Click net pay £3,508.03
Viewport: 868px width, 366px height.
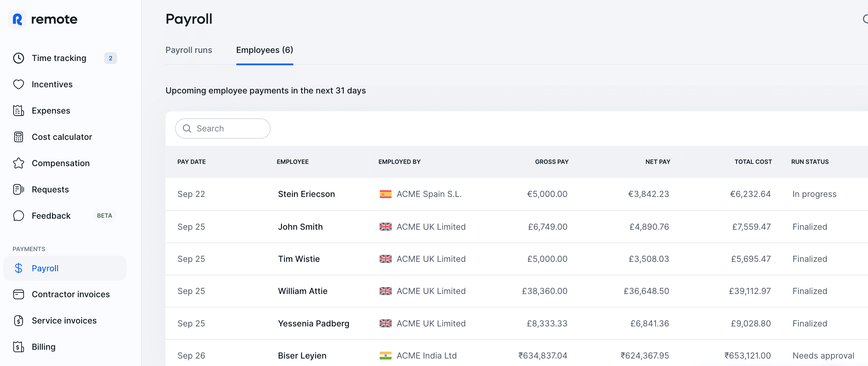tap(649, 259)
